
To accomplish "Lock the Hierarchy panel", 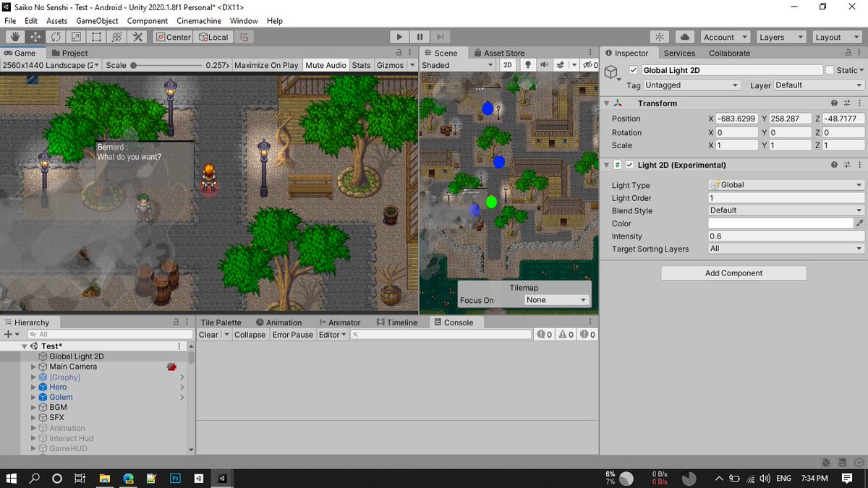I will pyautogui.click(x=176, y=322).
